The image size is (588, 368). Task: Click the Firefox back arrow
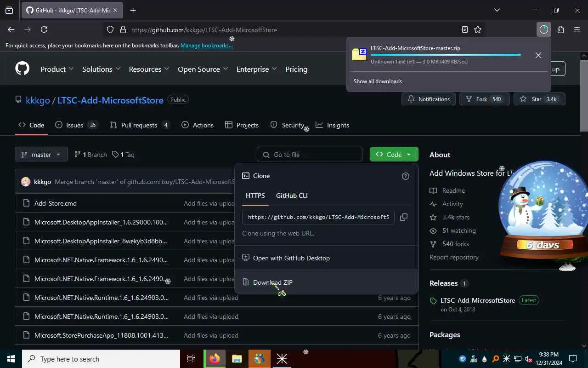pyautogui.click(x=11, y=29)
